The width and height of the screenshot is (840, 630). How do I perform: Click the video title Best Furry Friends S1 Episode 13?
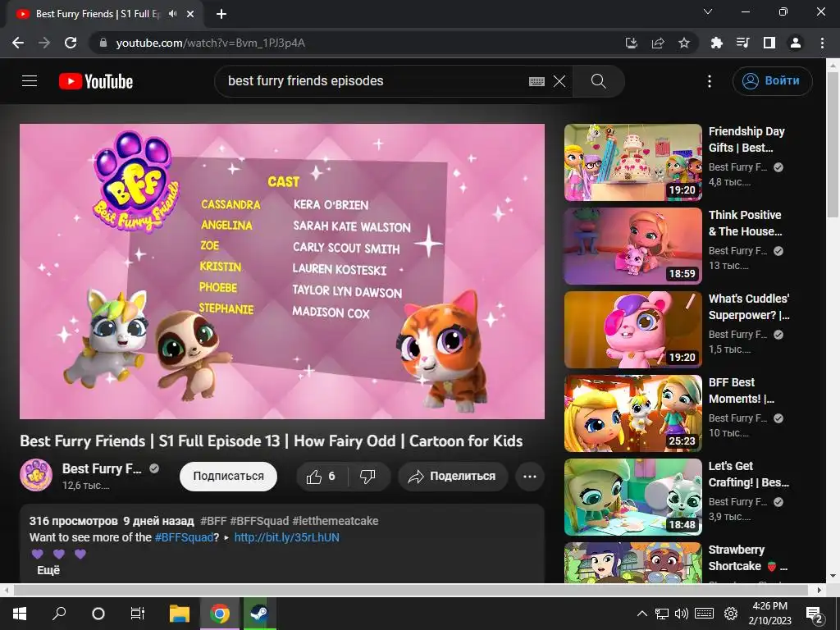[271, 441]
